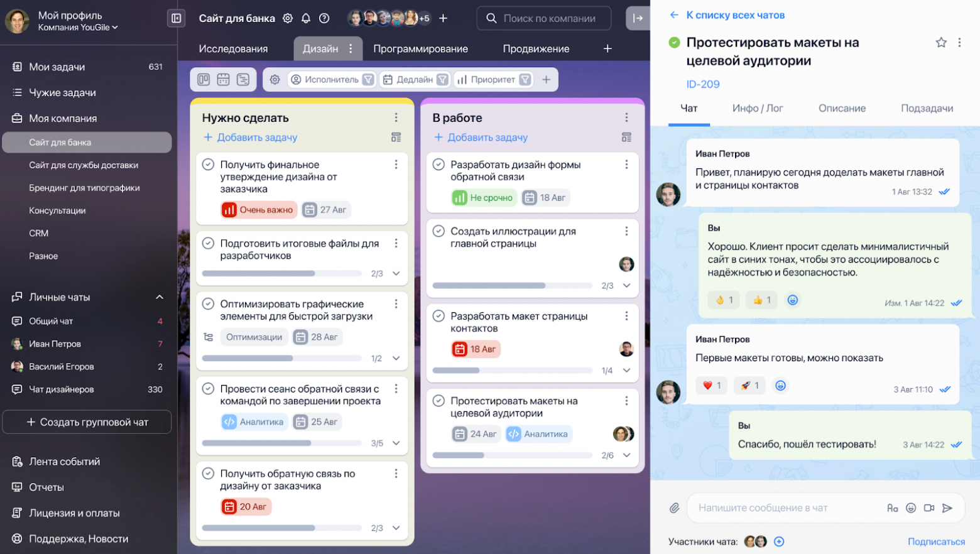Click progress bar on Протестировать макеты card
The height and width of the screenshot is (554, 980).
coord(513,455)
